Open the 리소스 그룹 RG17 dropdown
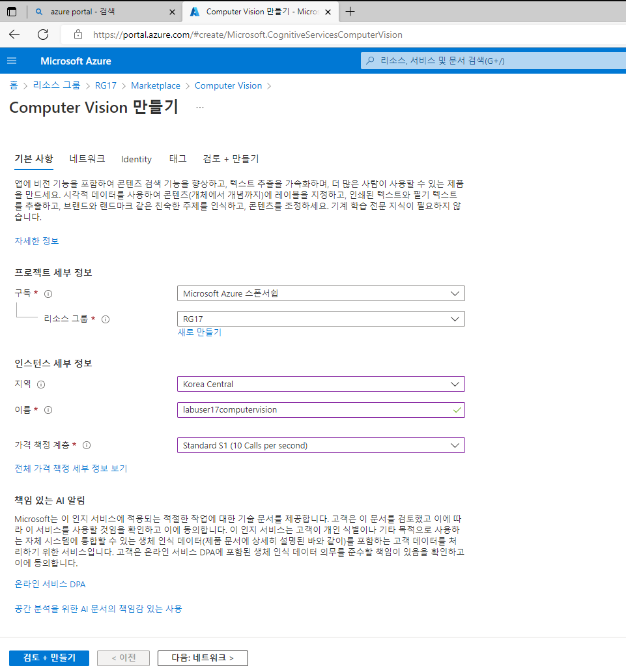 [x=320, y=319]
